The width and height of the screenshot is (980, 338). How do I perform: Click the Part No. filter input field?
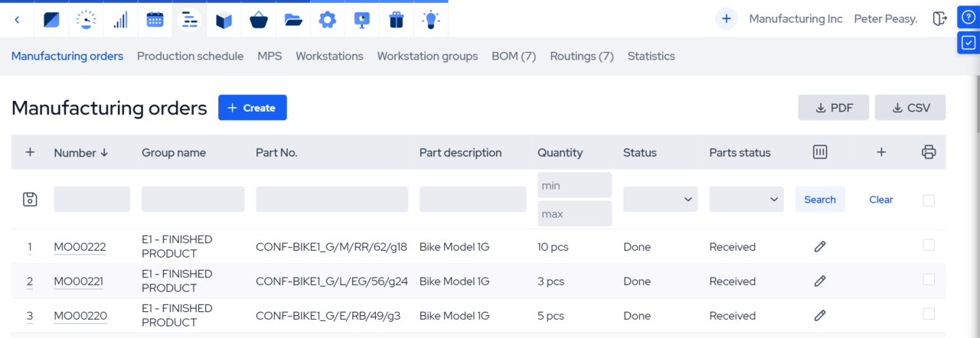pos(332,200)
